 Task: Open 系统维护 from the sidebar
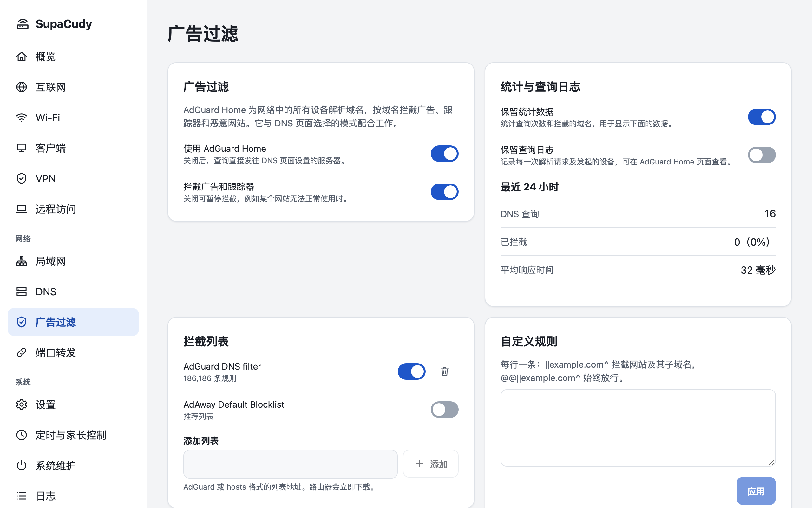(73, 465)
